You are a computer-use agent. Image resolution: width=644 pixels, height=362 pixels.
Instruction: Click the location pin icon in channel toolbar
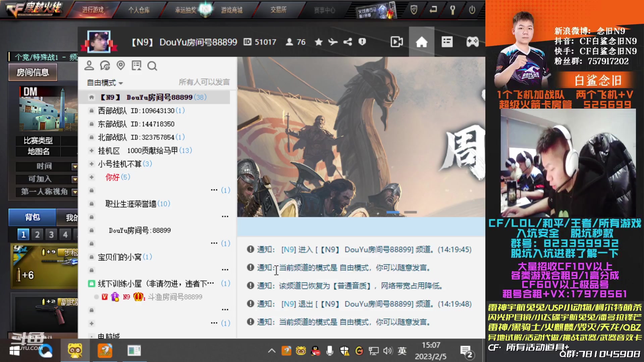121,66
